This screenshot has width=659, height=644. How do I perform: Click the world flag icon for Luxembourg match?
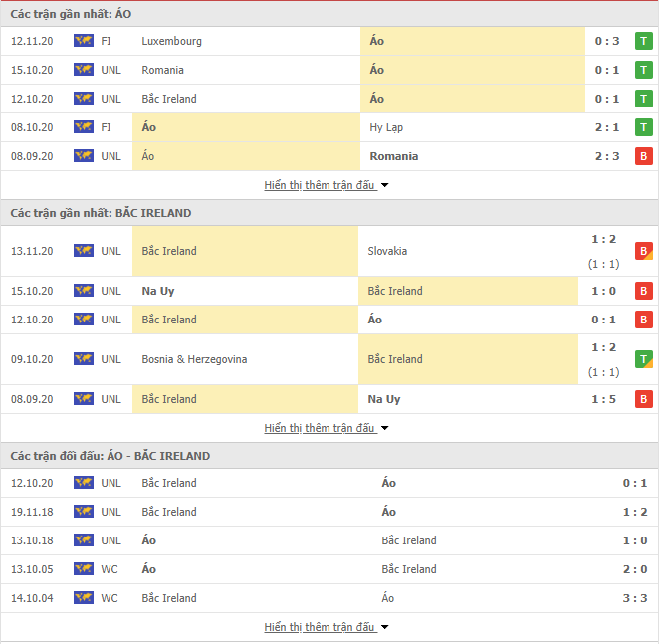84,41
